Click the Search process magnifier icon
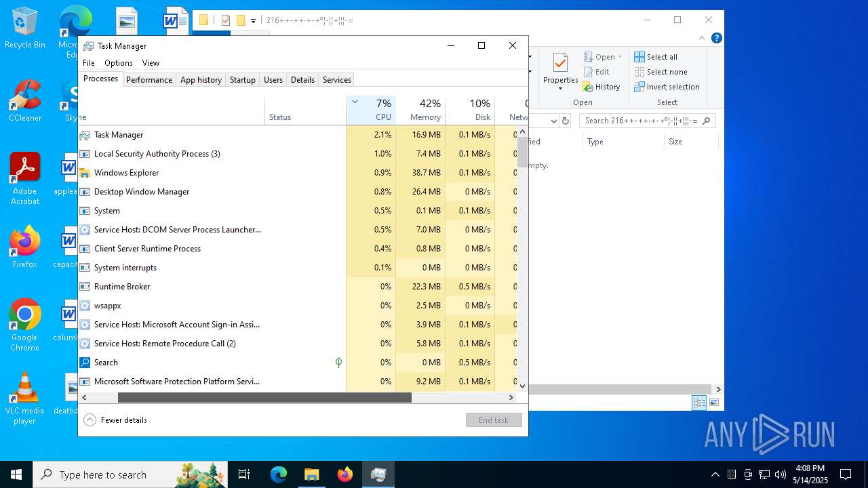Screen dimensions: 868x488 (x=85, y=363)
